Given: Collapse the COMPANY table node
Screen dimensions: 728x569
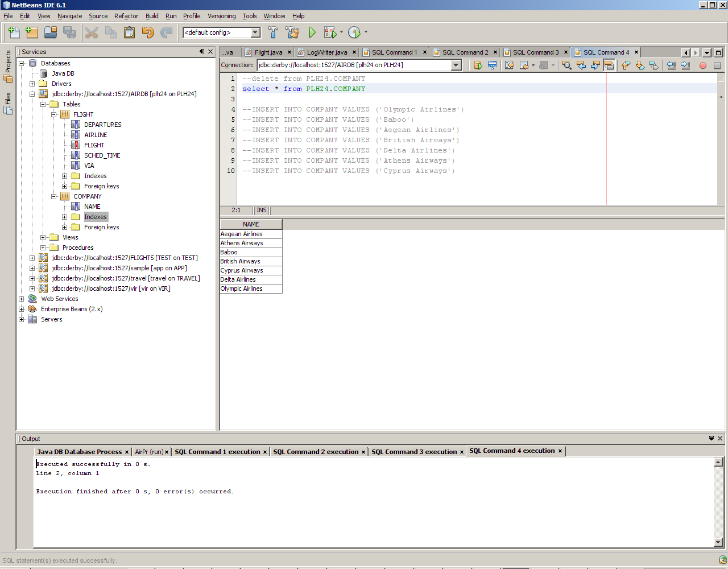Looking at the screenshot, I should tap(54, 196).
